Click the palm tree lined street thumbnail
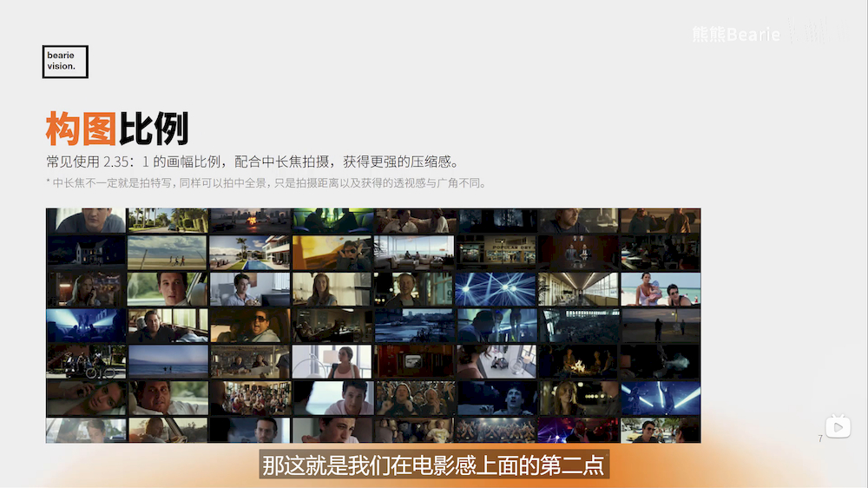868x488 pixels. [168, 220]
